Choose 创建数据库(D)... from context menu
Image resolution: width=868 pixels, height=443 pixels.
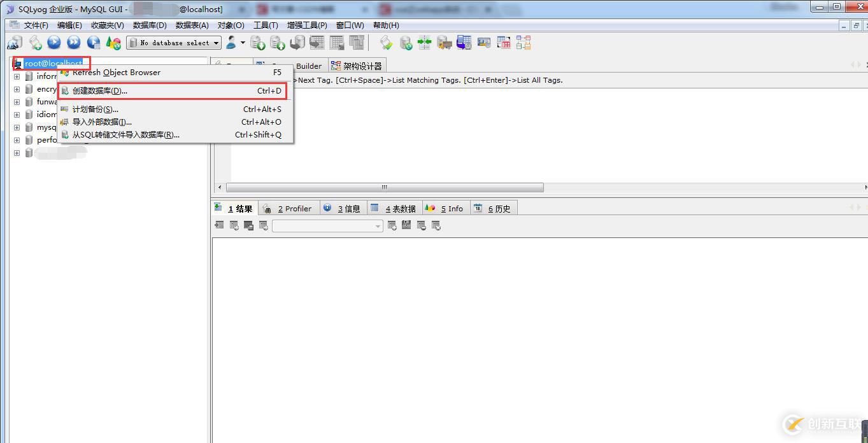tap(172, 91)
